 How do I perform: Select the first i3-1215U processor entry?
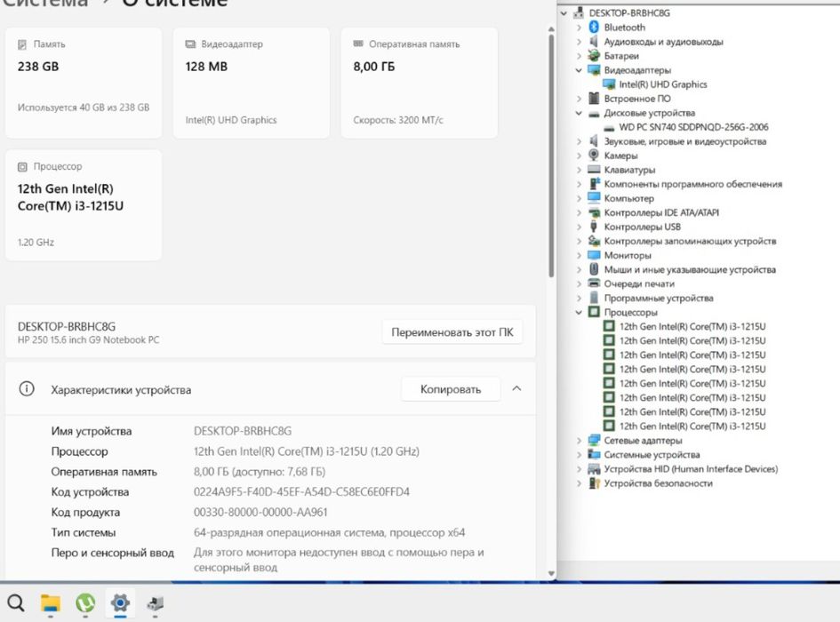(692, 326)
